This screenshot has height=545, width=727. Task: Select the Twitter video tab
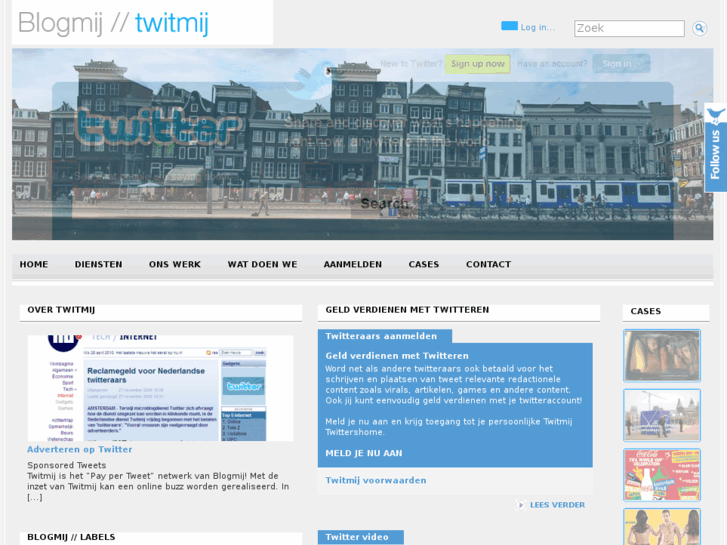click(361, 537)
